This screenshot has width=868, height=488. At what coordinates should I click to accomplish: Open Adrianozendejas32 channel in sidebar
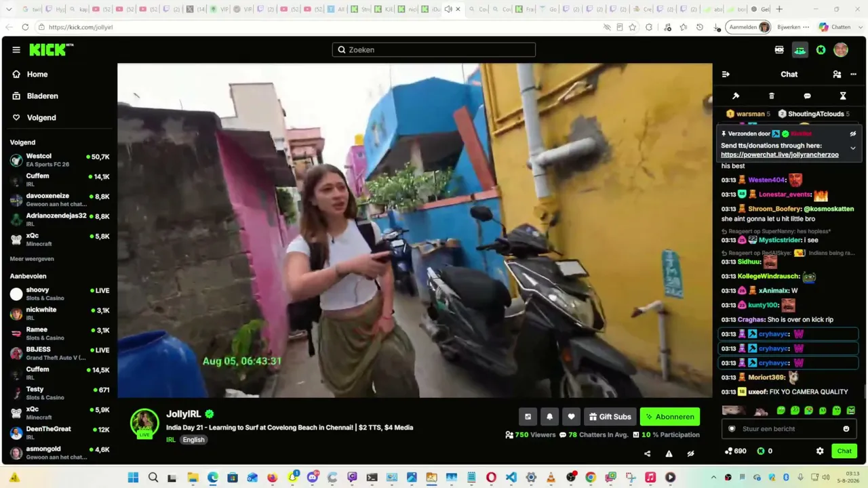[60, 220]
